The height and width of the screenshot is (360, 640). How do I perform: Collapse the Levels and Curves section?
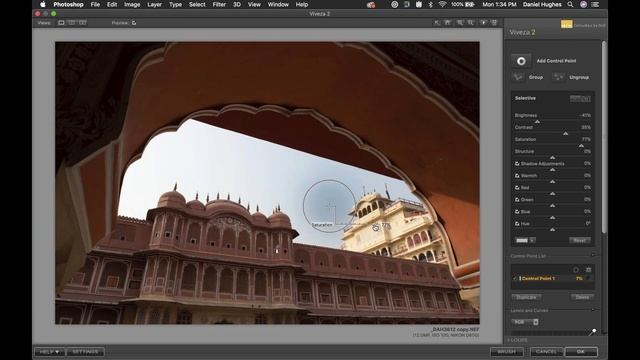point(593,310)
